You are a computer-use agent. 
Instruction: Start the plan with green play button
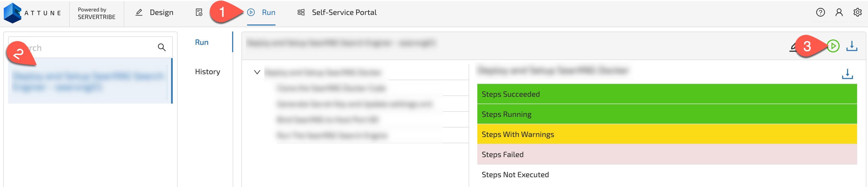[x=833, y=46]
